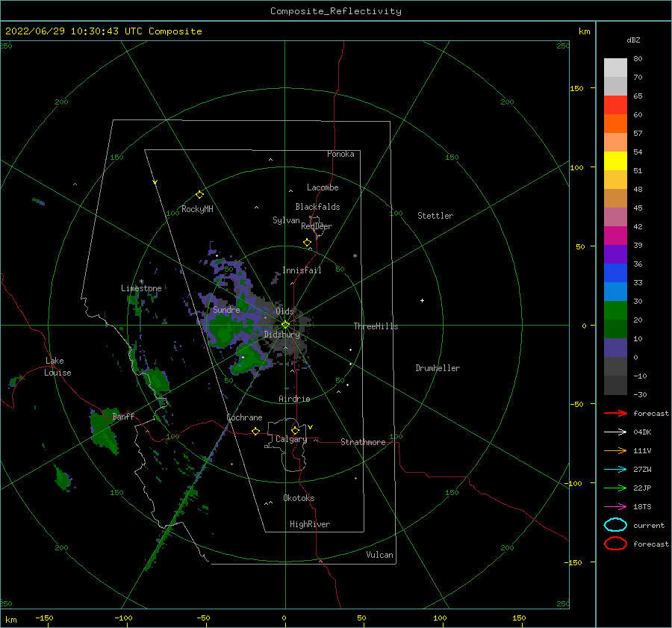The width and height of the screenshot is (672, 628).
Task: Click the RedDeer city label
Action: 317,226
